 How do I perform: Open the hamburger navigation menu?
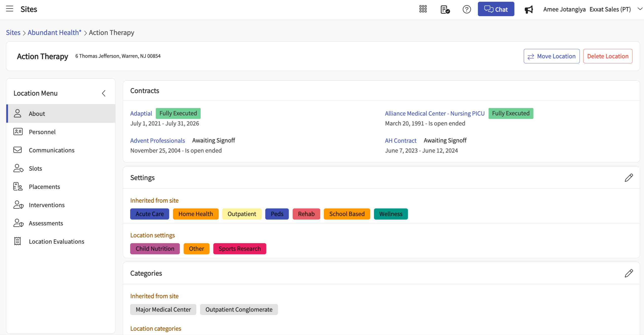point(10,9)
